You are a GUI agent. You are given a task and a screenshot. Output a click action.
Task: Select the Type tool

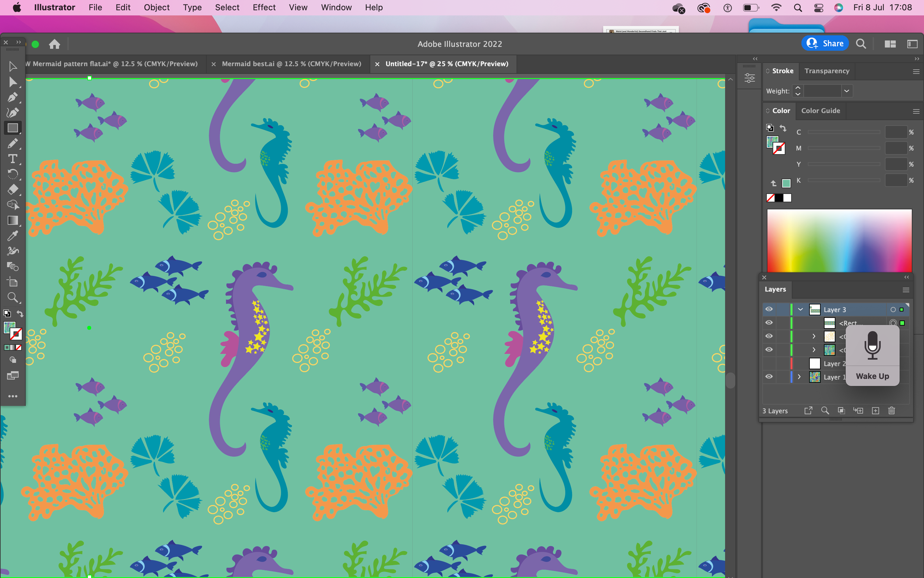tap(13, 159)
